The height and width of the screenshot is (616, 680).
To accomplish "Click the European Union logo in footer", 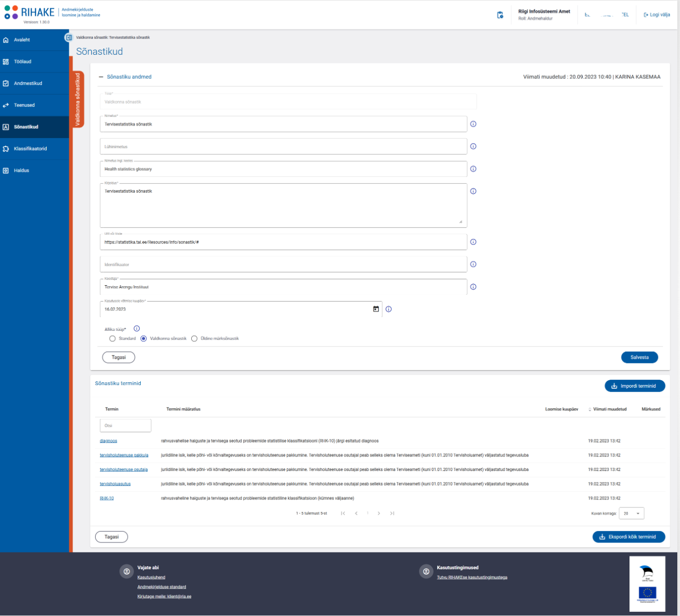I will [647, 593].
